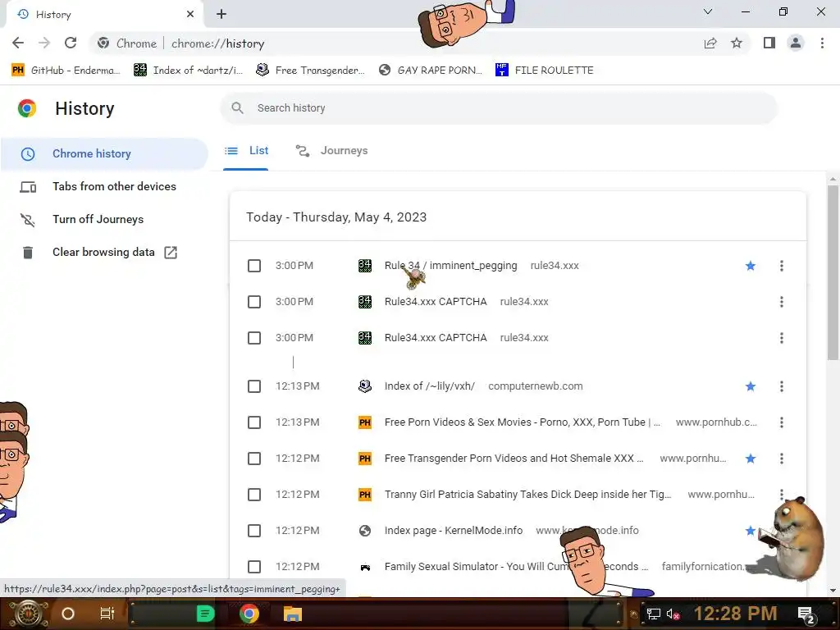
Task: Open the browser side panel
Action: [x=769, y=43]
